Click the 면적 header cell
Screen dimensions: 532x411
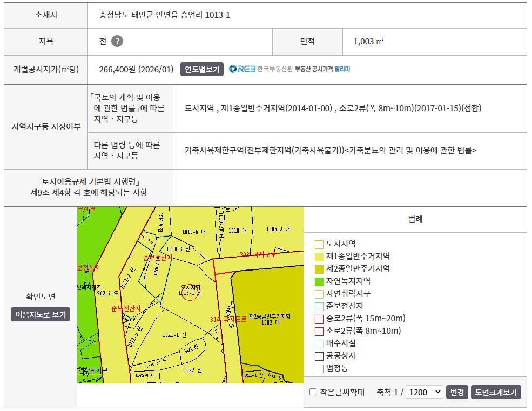pos(307,42)
